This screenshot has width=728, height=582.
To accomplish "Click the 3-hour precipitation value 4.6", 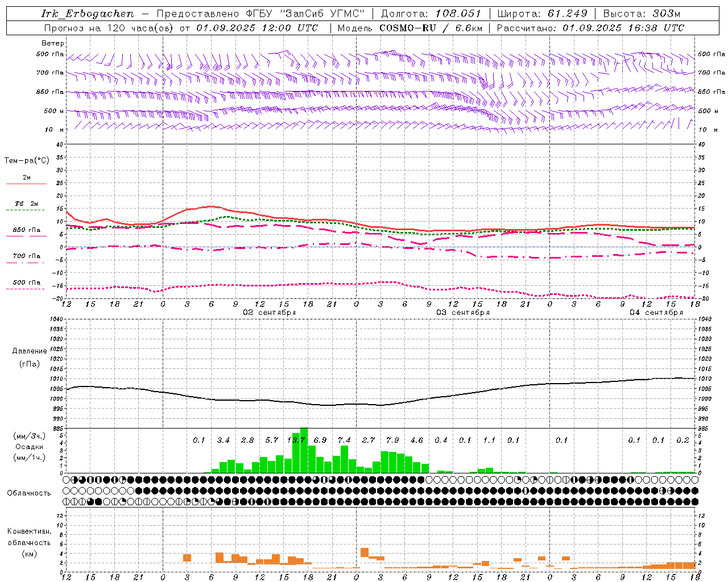I will [417, 440].
